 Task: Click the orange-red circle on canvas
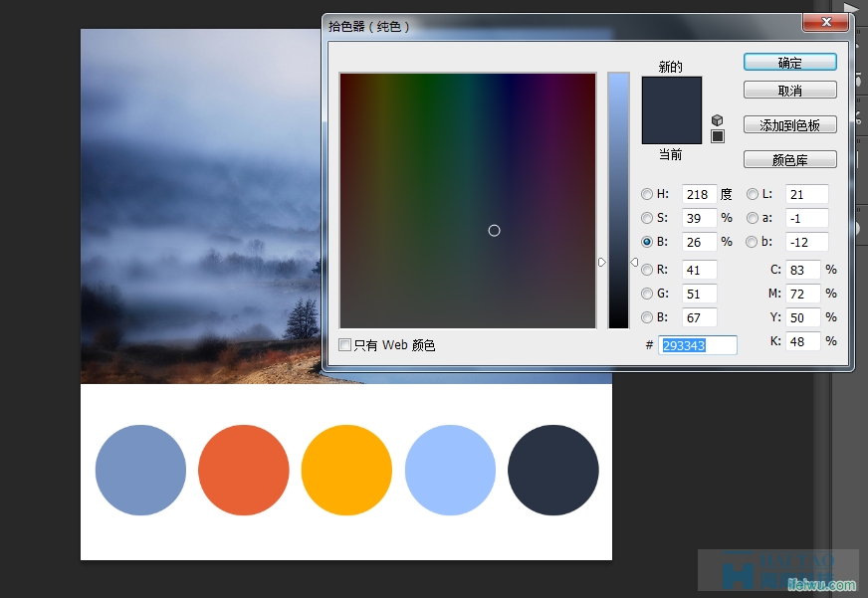244,471
